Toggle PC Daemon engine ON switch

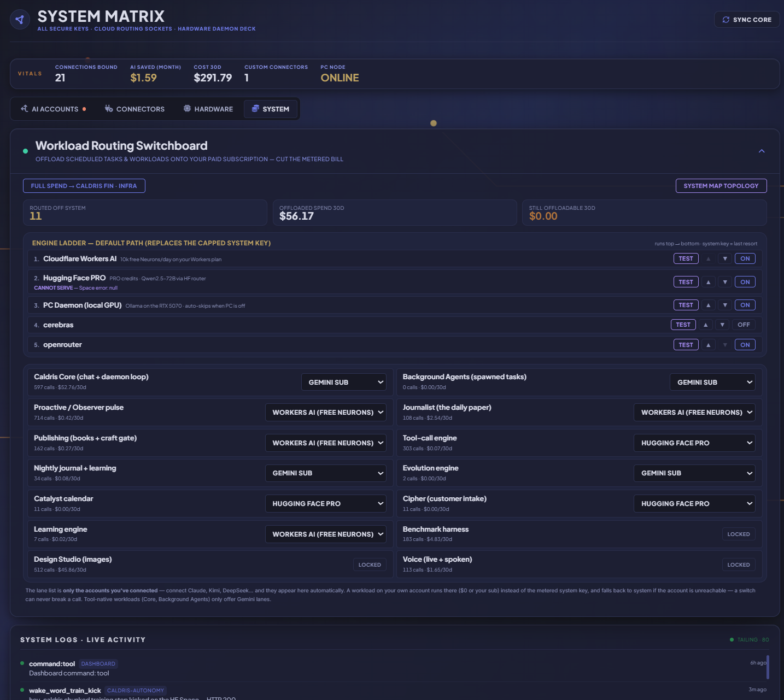745,305
